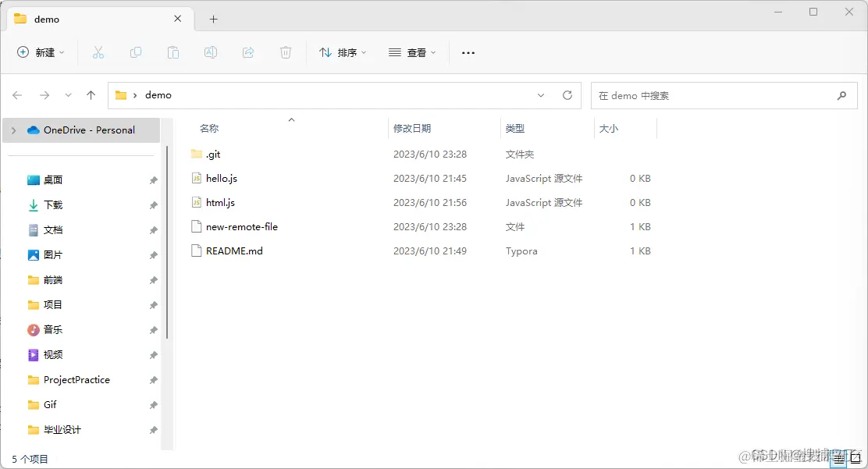Open Pictures (图片) in quick access
Screen dimensions: 868x469
point(52,254)
